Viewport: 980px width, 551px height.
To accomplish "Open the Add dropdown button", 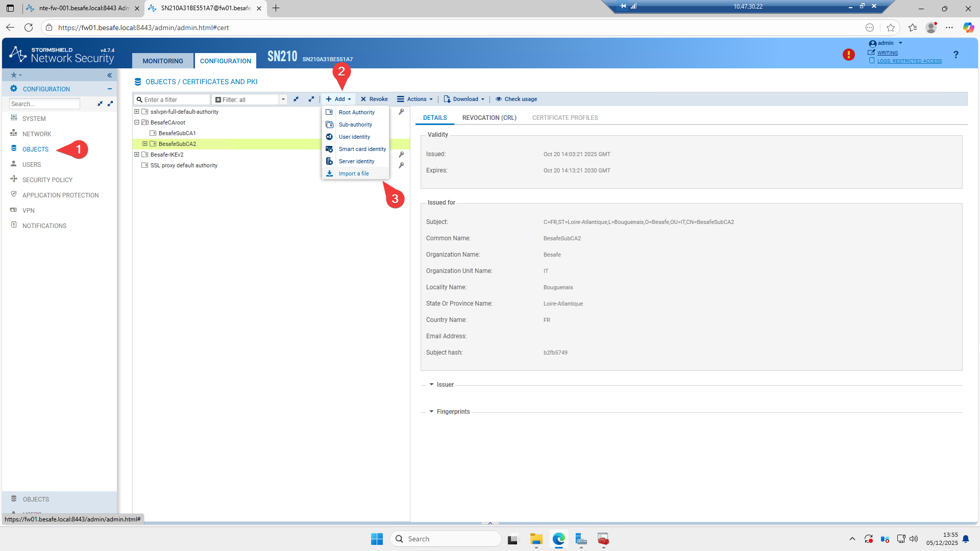I will (x=338, y=99).
